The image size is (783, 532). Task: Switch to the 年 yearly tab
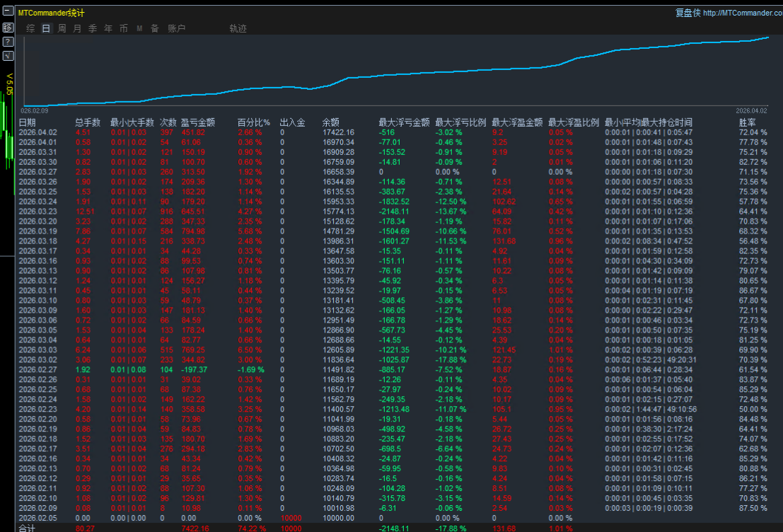[x=108, y=28]
